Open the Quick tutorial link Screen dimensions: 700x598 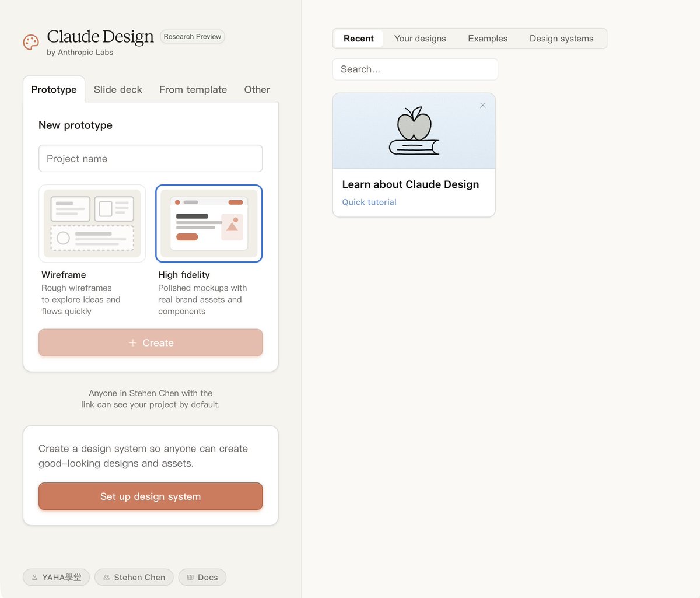(369, 202)
